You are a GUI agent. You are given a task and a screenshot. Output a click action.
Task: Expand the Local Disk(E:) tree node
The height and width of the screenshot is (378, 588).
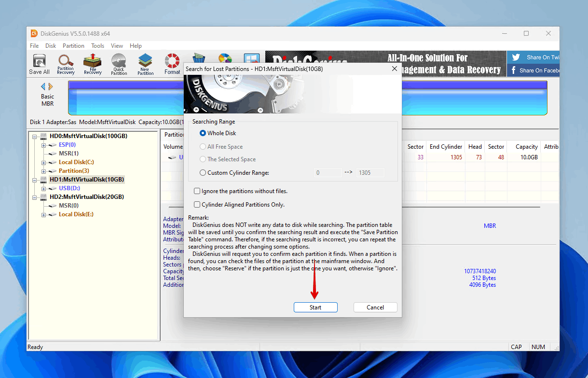click(x=44, y=214)
